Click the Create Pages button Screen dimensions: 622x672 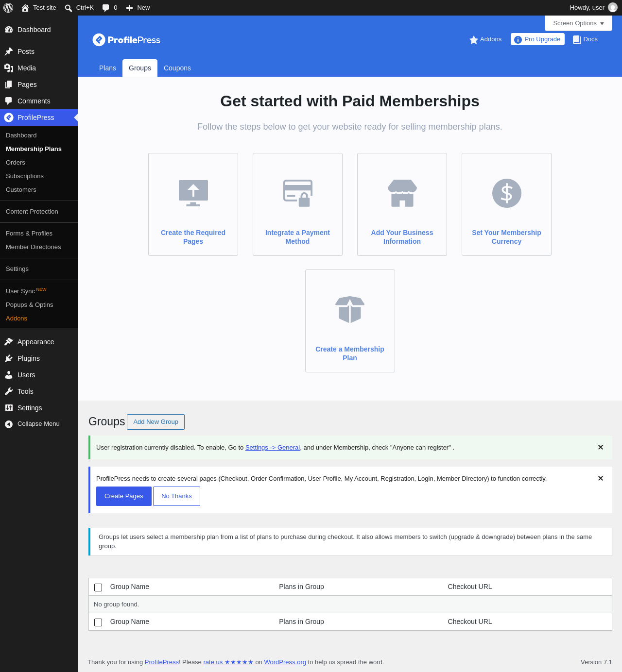(x=124, y=496)
